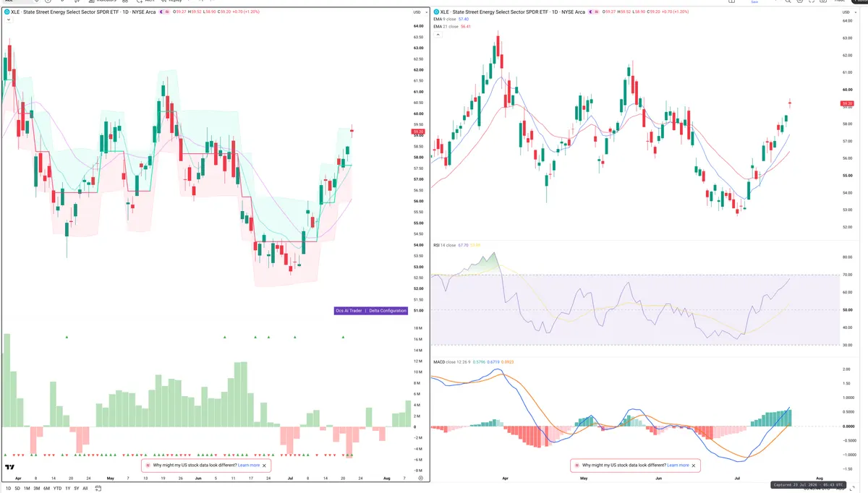Click the XLE symbol logo on right chart
This screenshot has height=493, width=868.
(436, 12)
